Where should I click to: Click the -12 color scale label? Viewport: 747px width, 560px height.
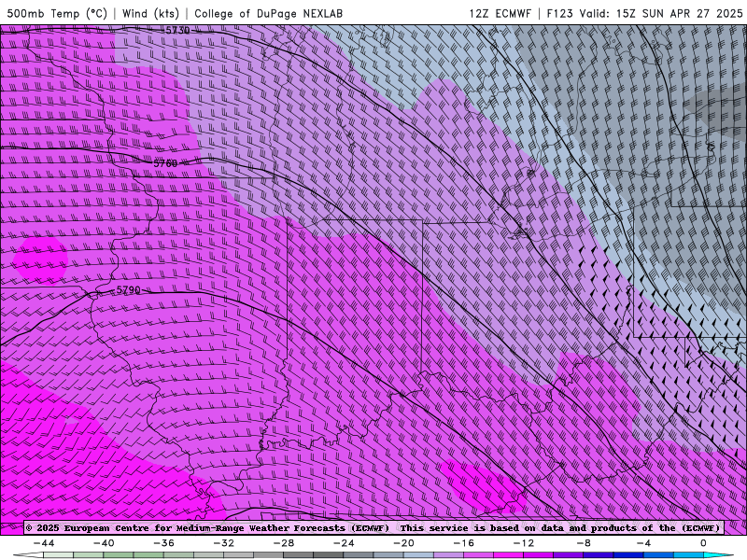524,543
